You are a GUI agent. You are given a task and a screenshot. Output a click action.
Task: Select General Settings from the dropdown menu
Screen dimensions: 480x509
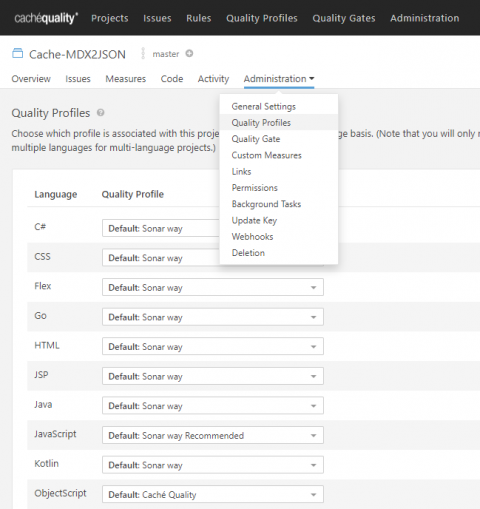click(279, 106)
